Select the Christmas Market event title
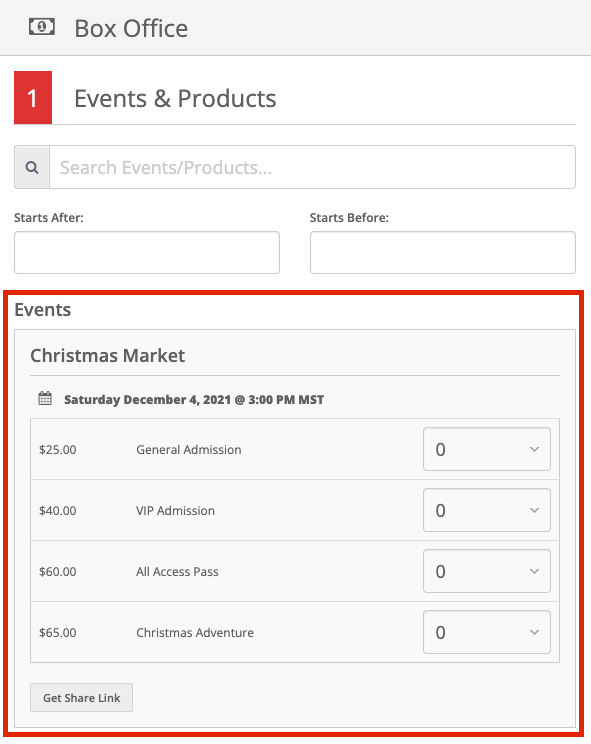Viewport: 591px width, 744px height. (108, 355)
